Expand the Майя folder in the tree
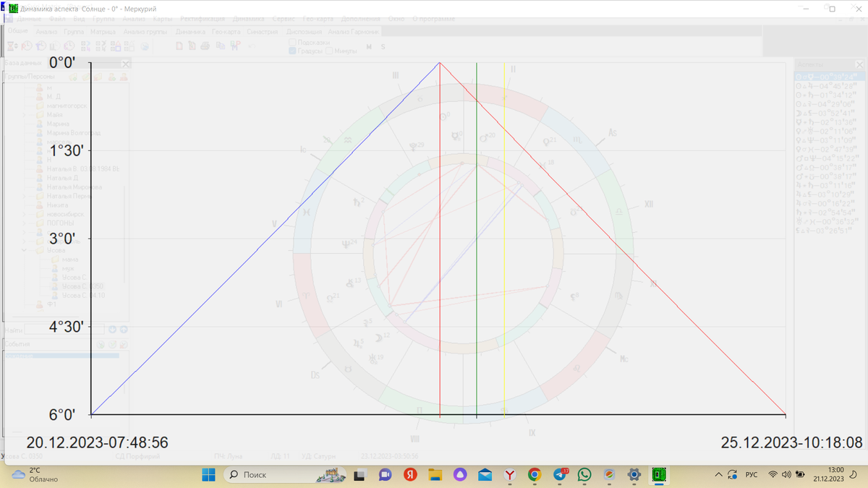This screenshot has width=868, height=488. coord(25,115)
